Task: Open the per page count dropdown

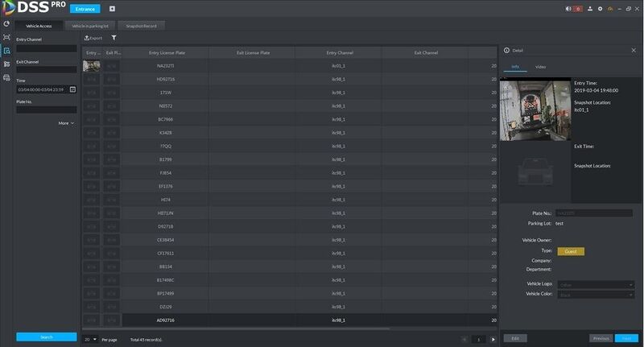Action: tap(90, 340)
